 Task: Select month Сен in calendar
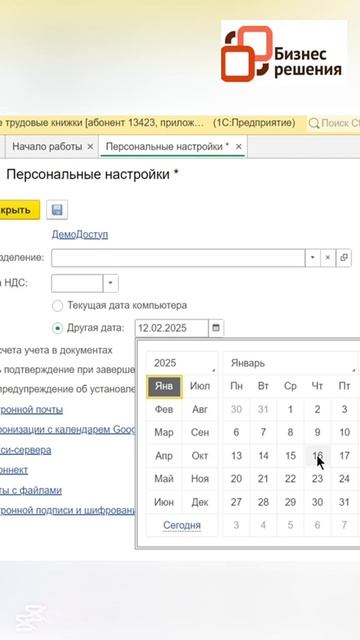tap(200, 432)
